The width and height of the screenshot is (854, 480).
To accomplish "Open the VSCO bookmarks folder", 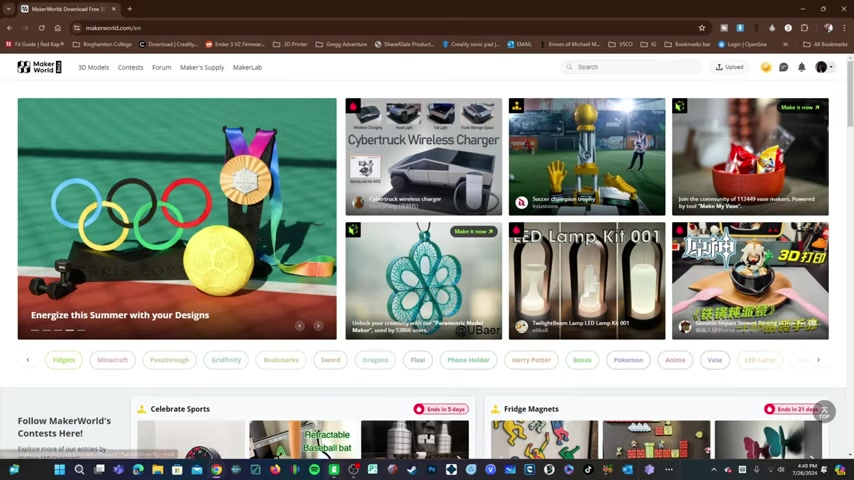I will pos(620,44).
